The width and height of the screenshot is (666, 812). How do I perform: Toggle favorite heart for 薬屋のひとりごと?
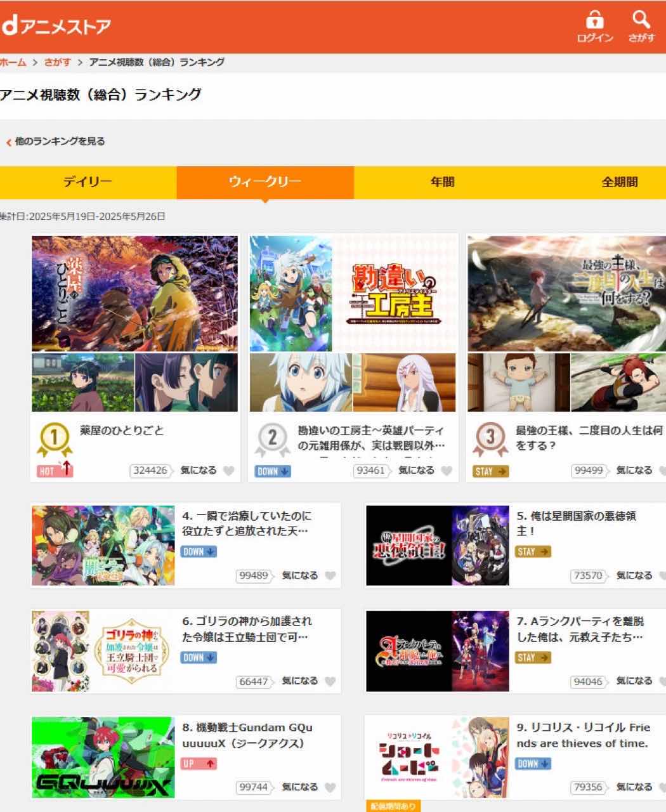229,471
